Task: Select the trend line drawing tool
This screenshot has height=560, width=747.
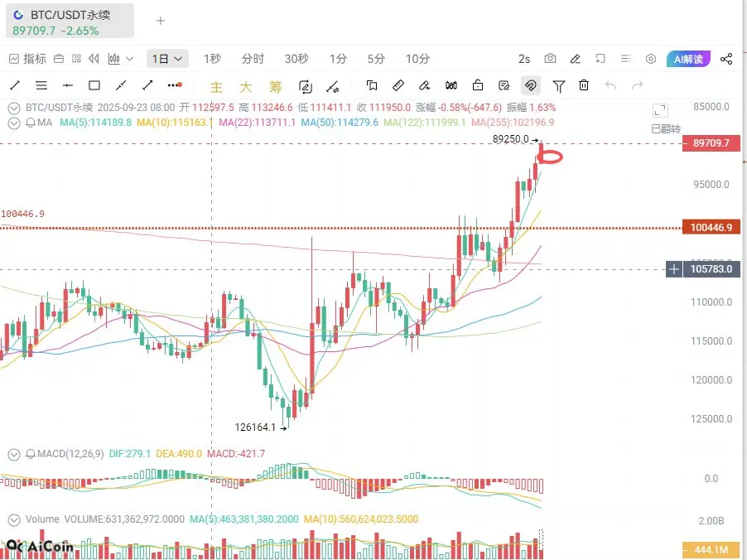Action: [15, 85]
